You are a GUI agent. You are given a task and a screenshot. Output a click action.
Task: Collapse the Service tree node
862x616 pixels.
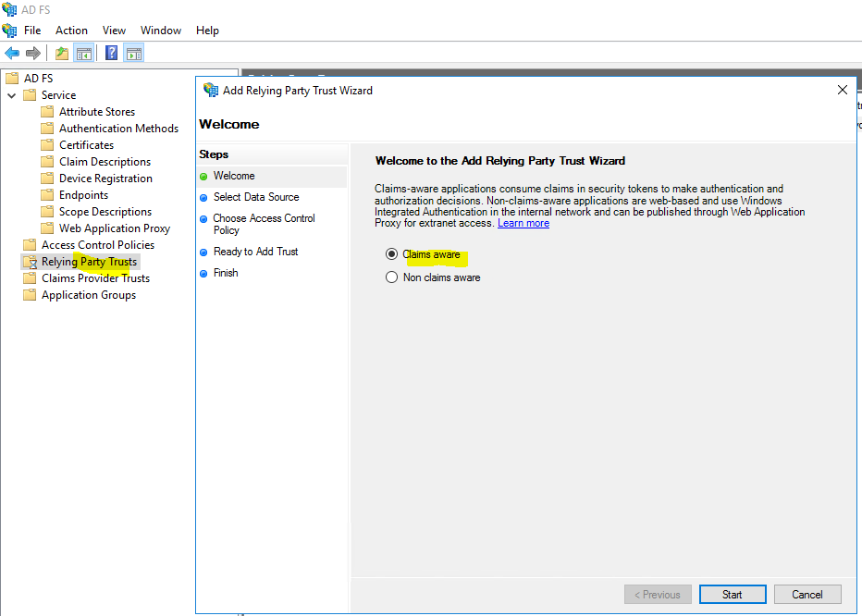[x=11, y=95]
